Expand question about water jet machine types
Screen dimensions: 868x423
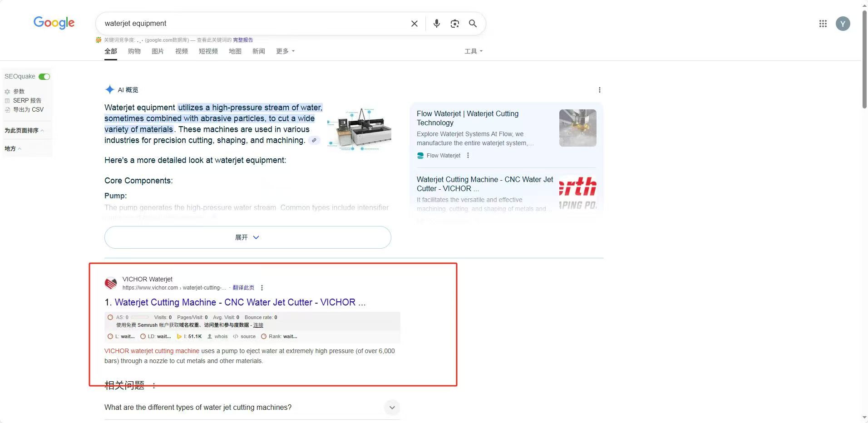pyautogui.click(x=392, y=408)
